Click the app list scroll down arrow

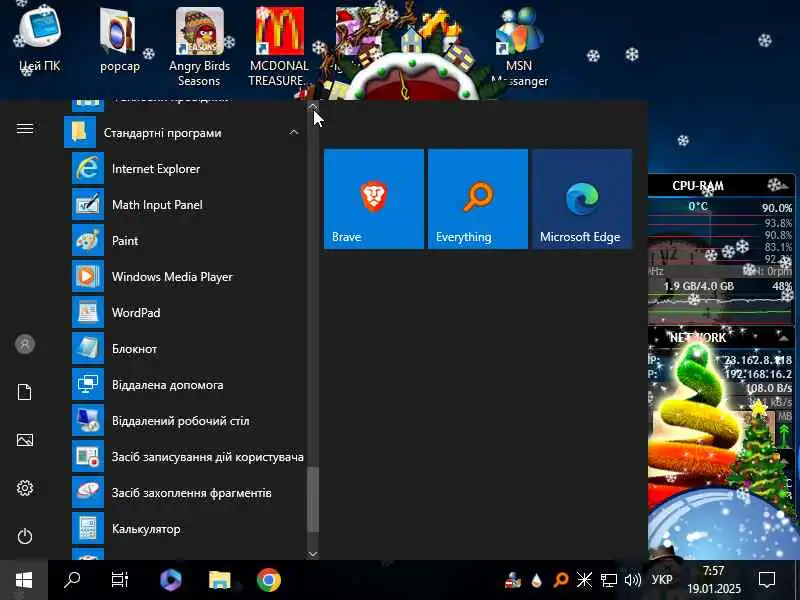[313, 554]
